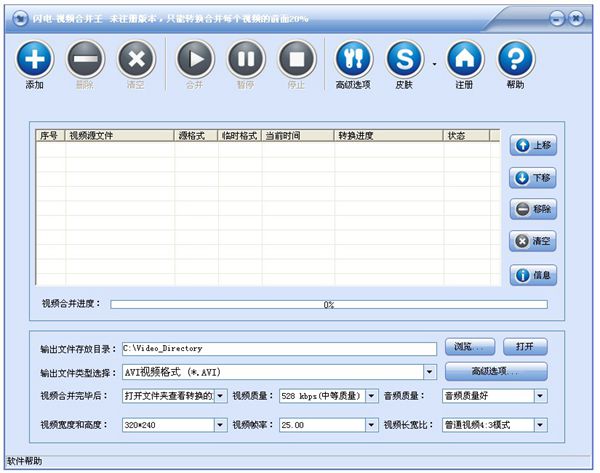Screen dimensions: 600x473
Task: Click the 软件帮助 status bar text
Action: pyautogui.click(x=25, y=462)
